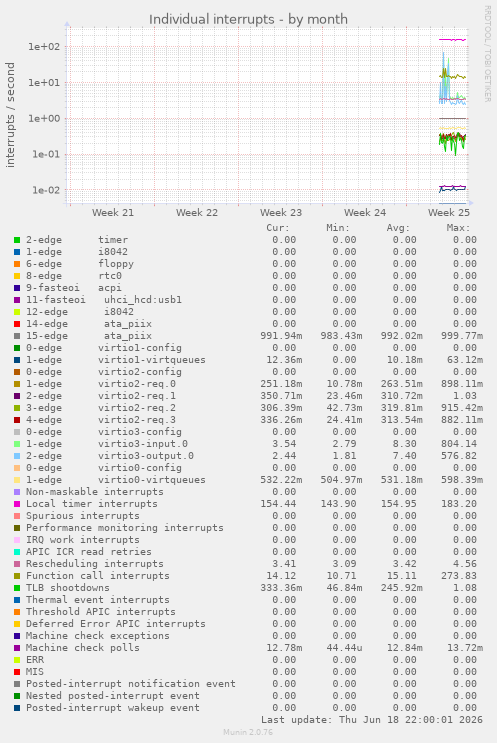Click the graph title Individual interrupts

(x=248, y=19)
